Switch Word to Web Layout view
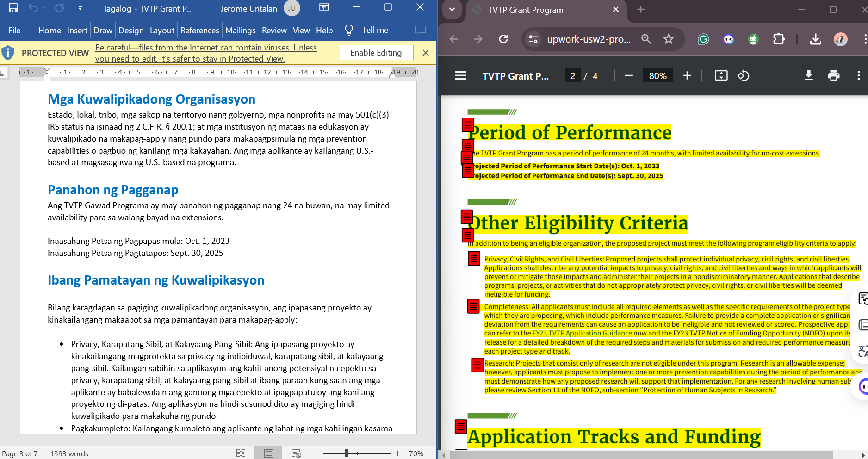 297,453
